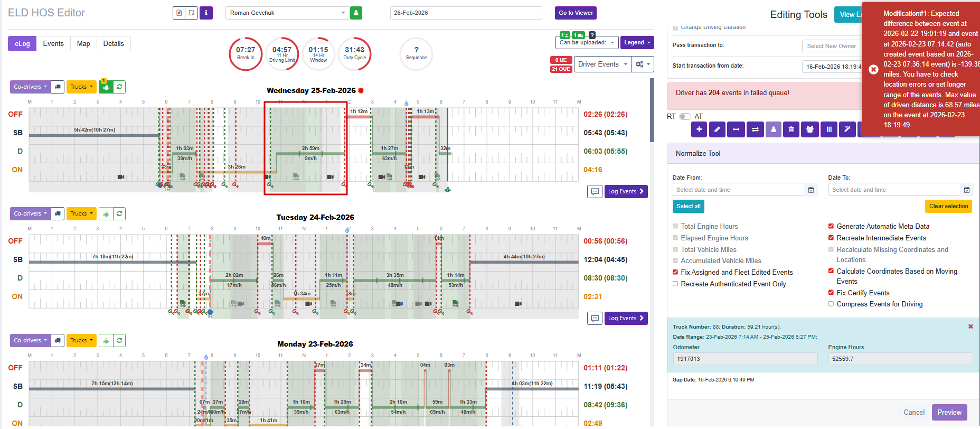Expand the Can be uploaded dropdown
This screenshot has width=980, height=429.
click(587, 42)
